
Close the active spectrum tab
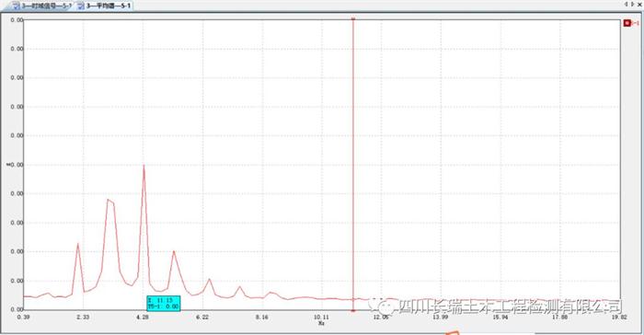pyautogui.click(x=639, y=4)
